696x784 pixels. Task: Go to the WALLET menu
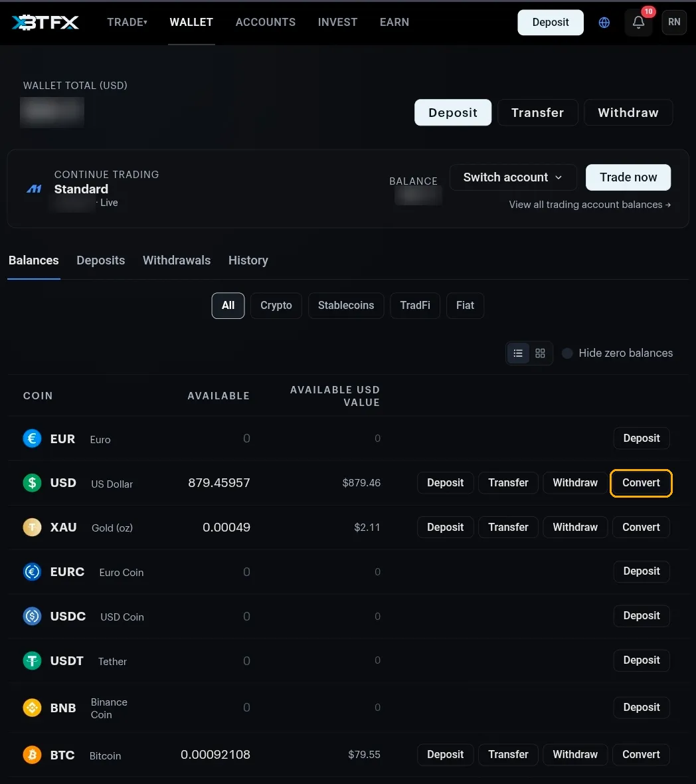(191, 22)
